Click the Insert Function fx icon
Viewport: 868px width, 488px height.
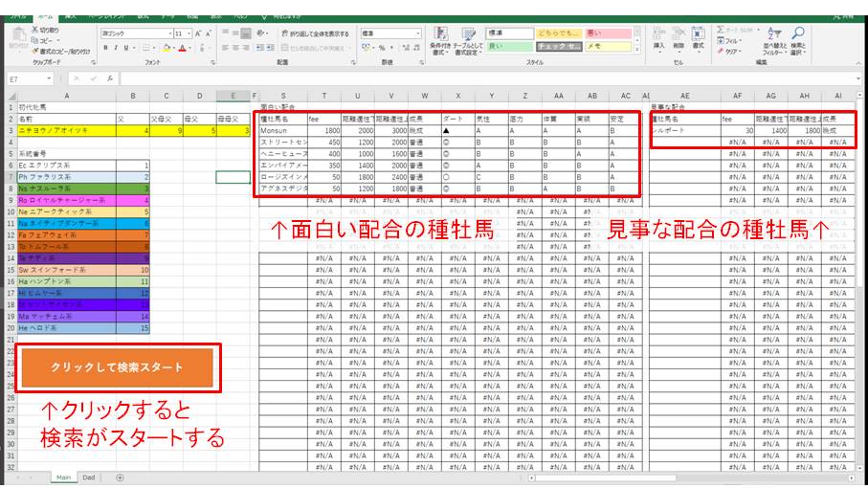pos(110,78)
